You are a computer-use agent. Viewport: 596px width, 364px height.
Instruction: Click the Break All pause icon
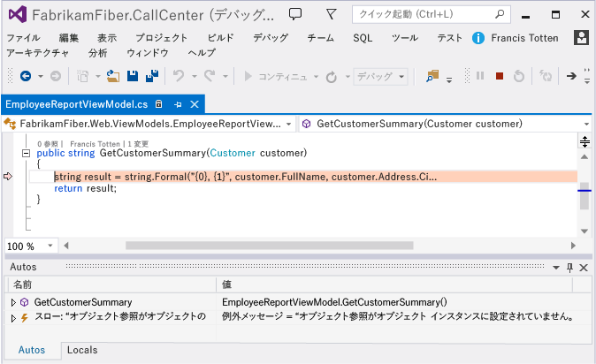coord(480,76)
